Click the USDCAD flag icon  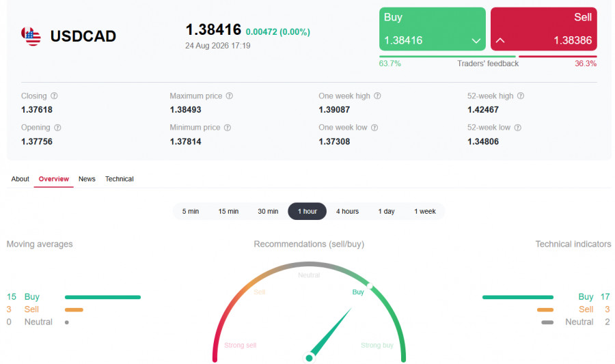point(31,36)
